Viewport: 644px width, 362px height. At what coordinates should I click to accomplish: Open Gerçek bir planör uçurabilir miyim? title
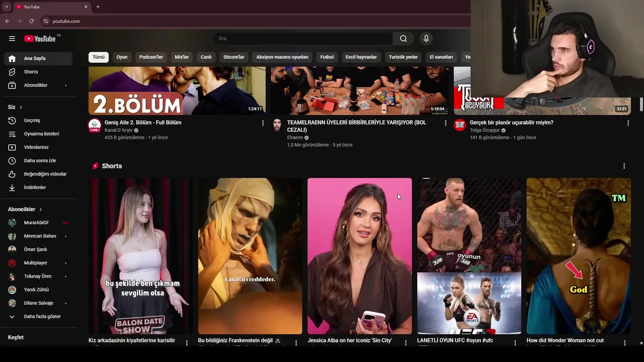[x=511, y=123]
